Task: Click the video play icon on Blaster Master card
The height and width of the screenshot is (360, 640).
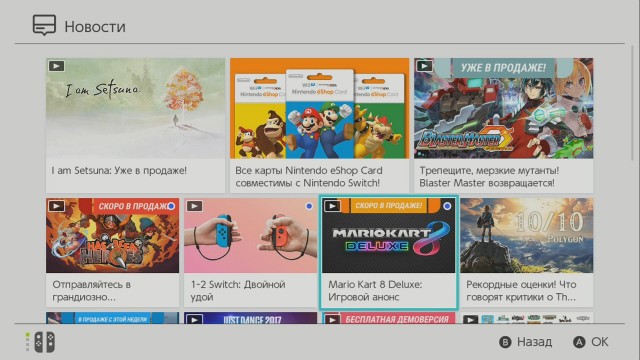Action: 424,66
